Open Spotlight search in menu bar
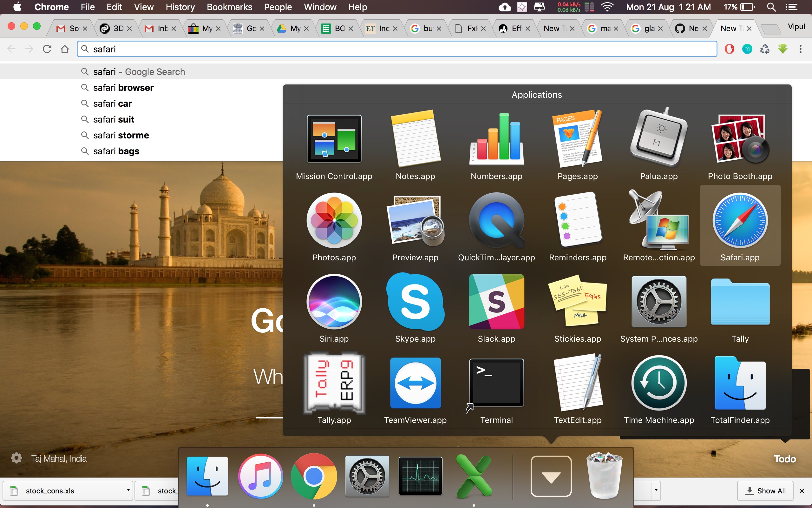The image size is (812, 508). click(x=771, y=7)
